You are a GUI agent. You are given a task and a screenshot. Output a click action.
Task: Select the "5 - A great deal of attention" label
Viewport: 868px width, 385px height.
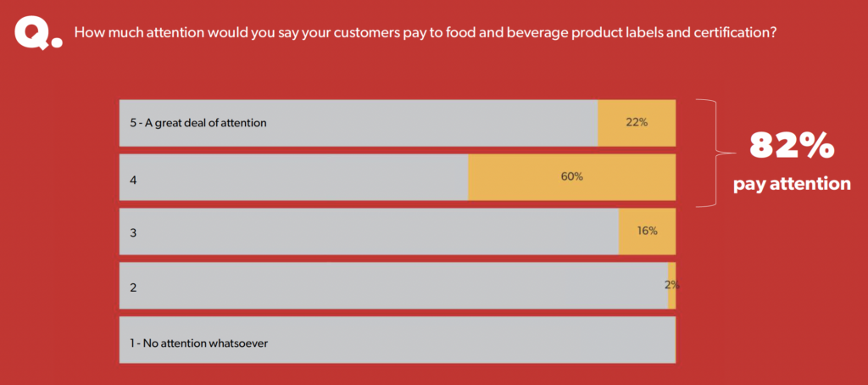click(198, 123)
